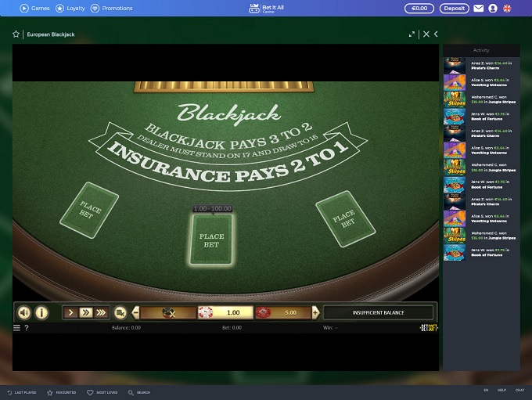Viewport: 532px width, 400px height.
Task: Increase chip value with the plus arrow
Action: pyautogui.click(x=315, y=312)
